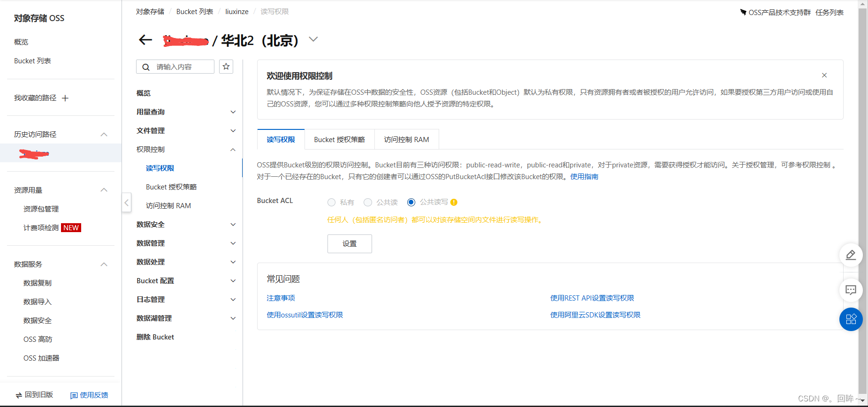Expand the 文件管理 menu section
Viewport: 868px width, 407px height.
(x=186, y=131)
